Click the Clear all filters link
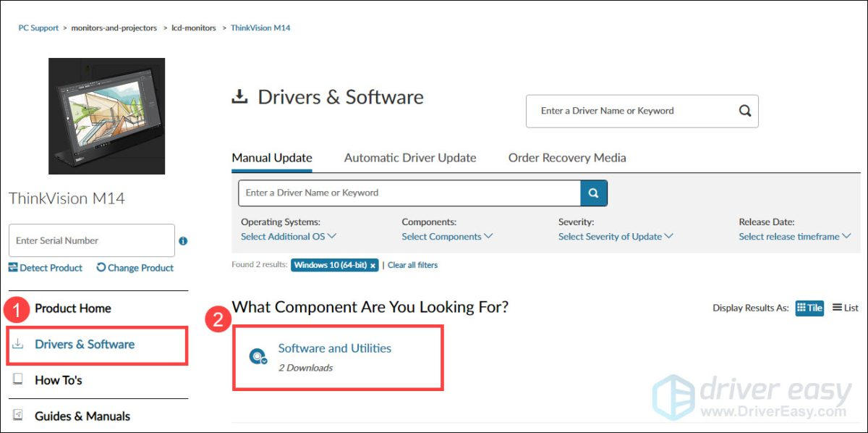The height and width of the screenshot is (433, 868). [412, 264]
